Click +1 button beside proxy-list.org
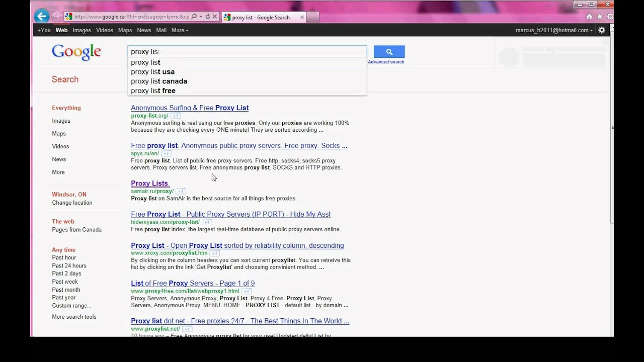This screenshot has width=644, height=362. point(175,116)
